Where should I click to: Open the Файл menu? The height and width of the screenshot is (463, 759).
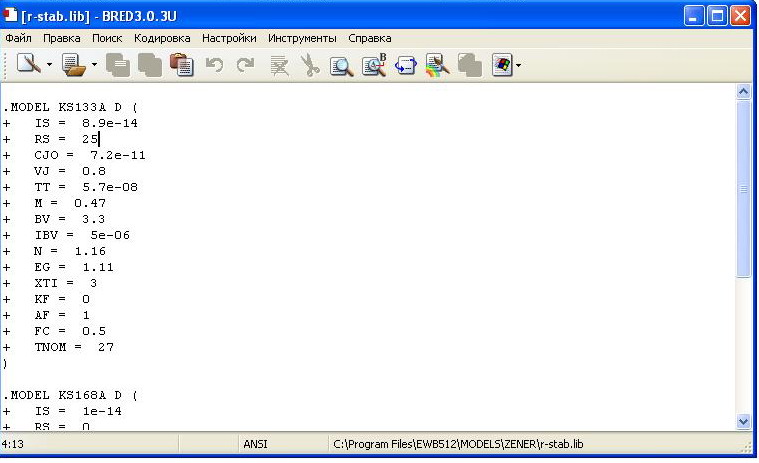point(18,38)
